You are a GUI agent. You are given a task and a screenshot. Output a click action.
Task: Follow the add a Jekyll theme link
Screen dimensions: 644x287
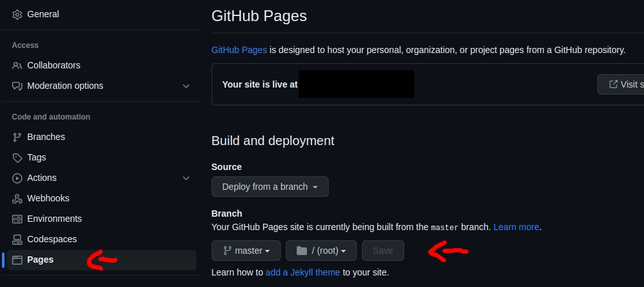point(302,272)
